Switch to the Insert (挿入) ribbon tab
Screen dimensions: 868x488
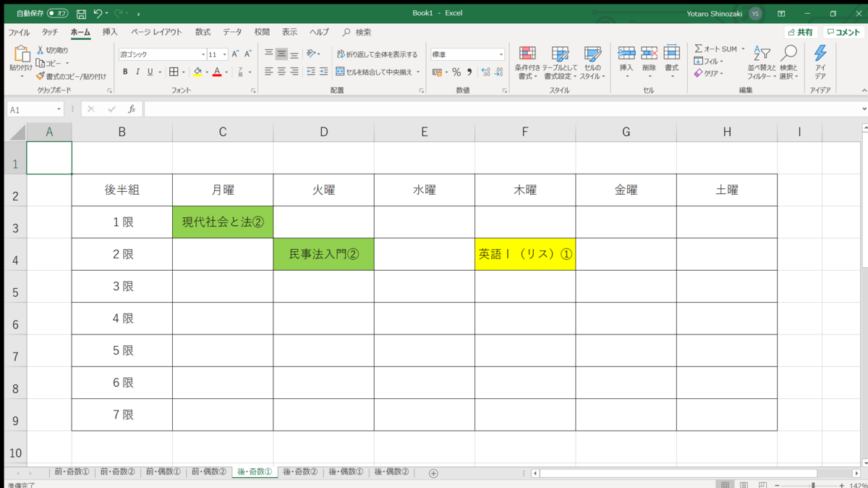point(110,32)
